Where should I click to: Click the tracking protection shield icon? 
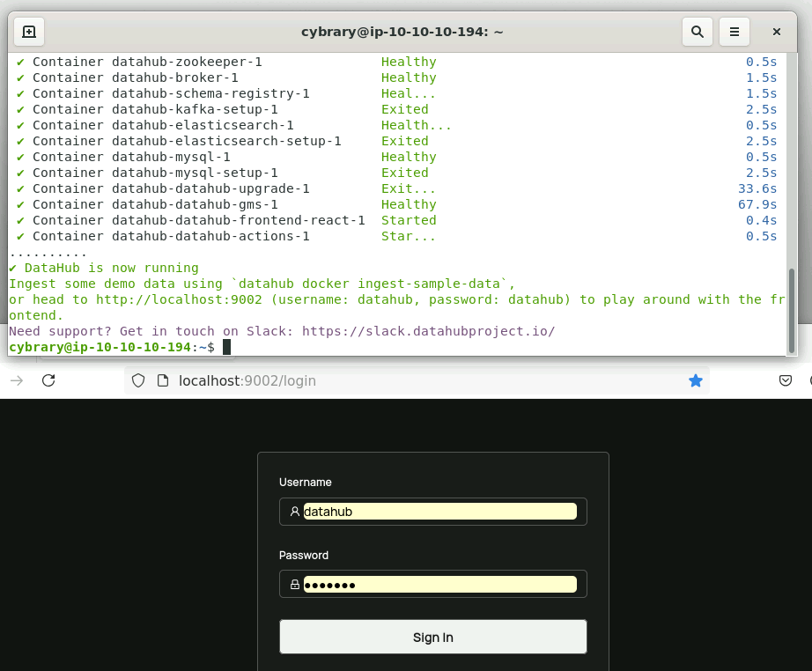click(137, 380)
